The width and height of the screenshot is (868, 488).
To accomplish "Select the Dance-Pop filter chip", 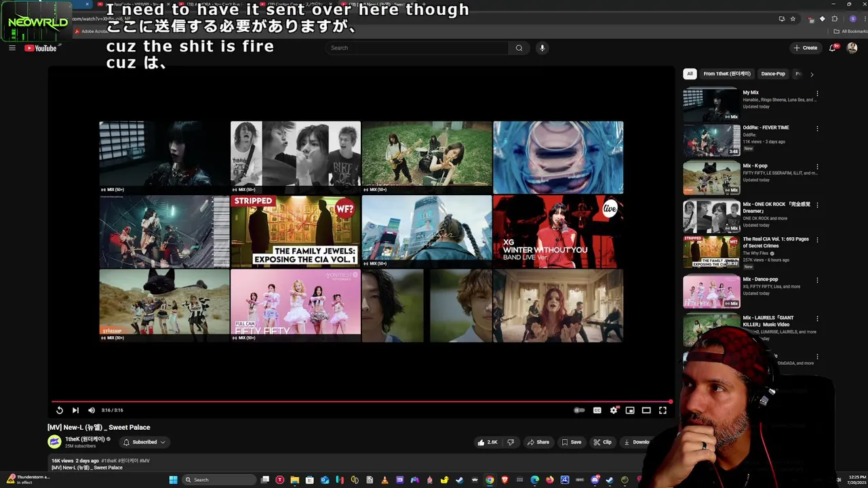I will click(x=773, y=74).
